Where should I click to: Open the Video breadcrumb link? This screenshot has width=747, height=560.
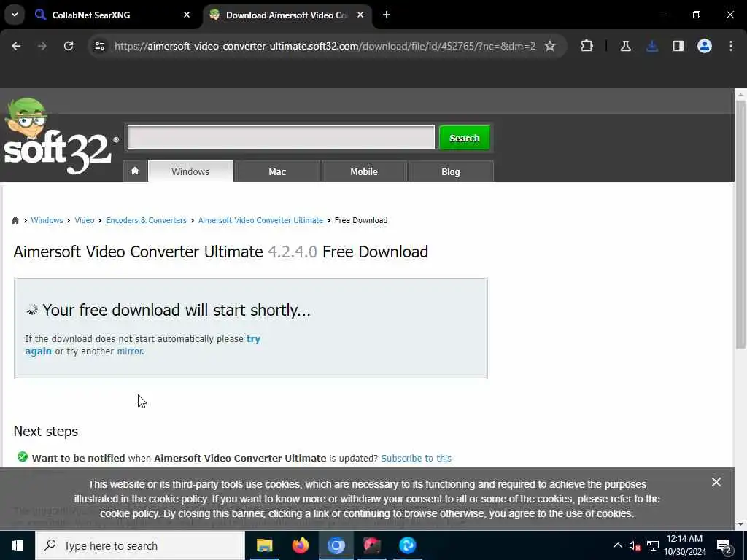point(85,220)
